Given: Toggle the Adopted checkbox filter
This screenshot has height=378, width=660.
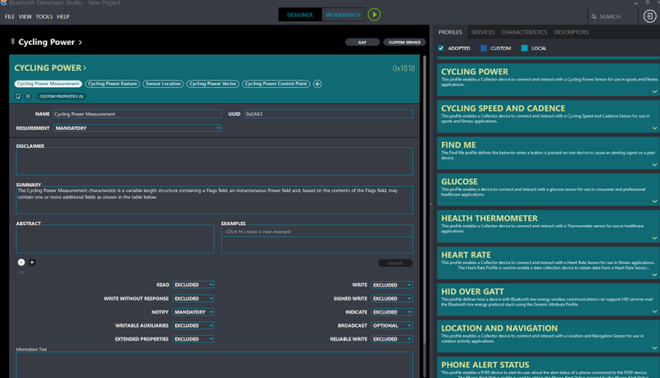Looking at the screenshot, I should [x=441, y=48].
